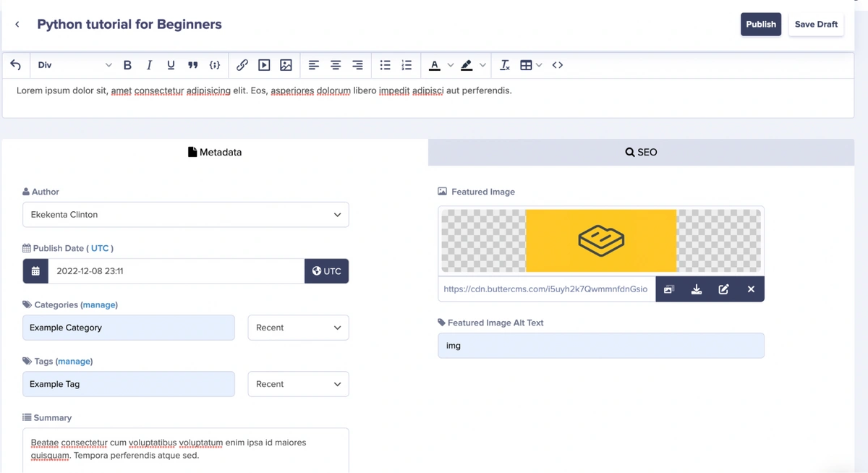Expand the Author dropdown showing Ekekenta Clinton
The image size is (868, 473).
[x=186, y=215]
